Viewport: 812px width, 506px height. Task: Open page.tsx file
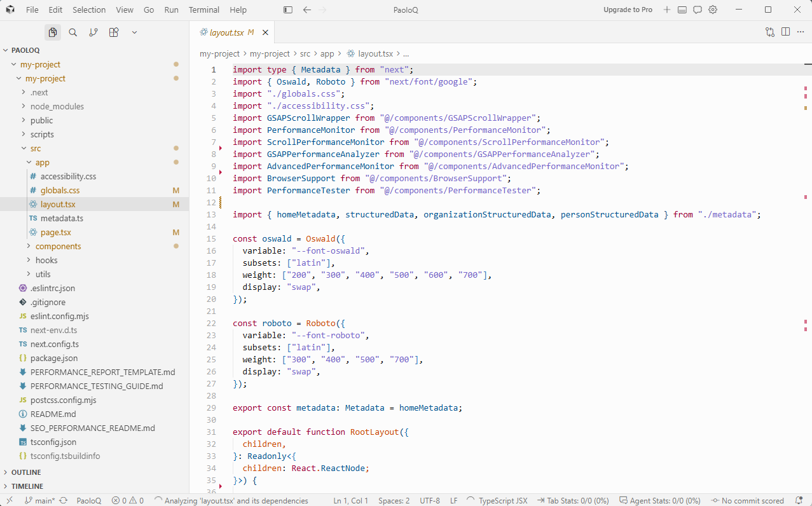pos(94,232)
